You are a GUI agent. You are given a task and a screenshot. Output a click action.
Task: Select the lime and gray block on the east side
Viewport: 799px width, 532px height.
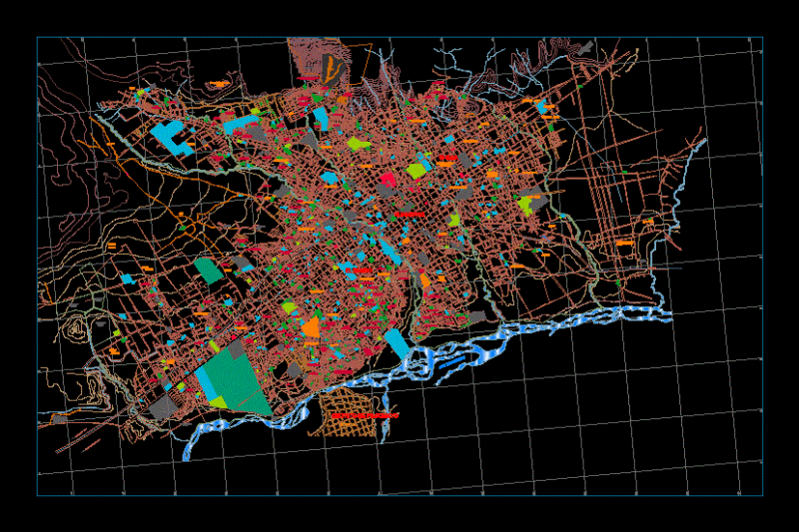[532, 200]
